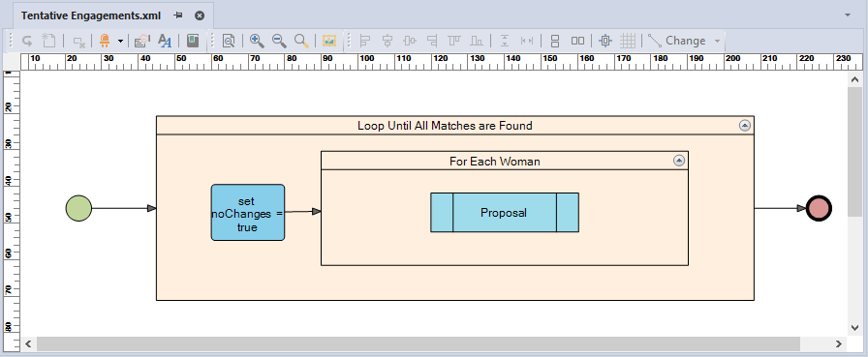Select the arrow from loop to end event
The width and height of the screenshot is (868, 357).
780,208
